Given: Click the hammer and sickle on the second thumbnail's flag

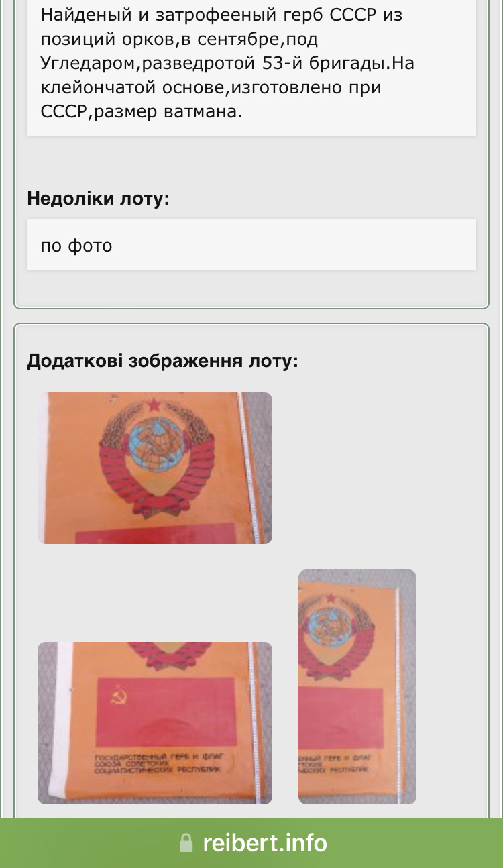Looking at the screenshot, I should click(121, 696).
